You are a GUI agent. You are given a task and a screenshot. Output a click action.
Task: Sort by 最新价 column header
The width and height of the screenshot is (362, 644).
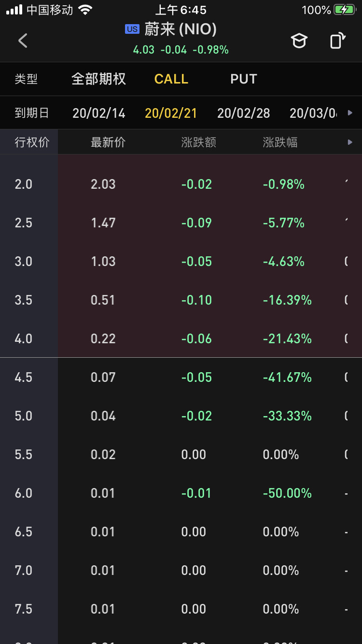[x=108, y=142]
